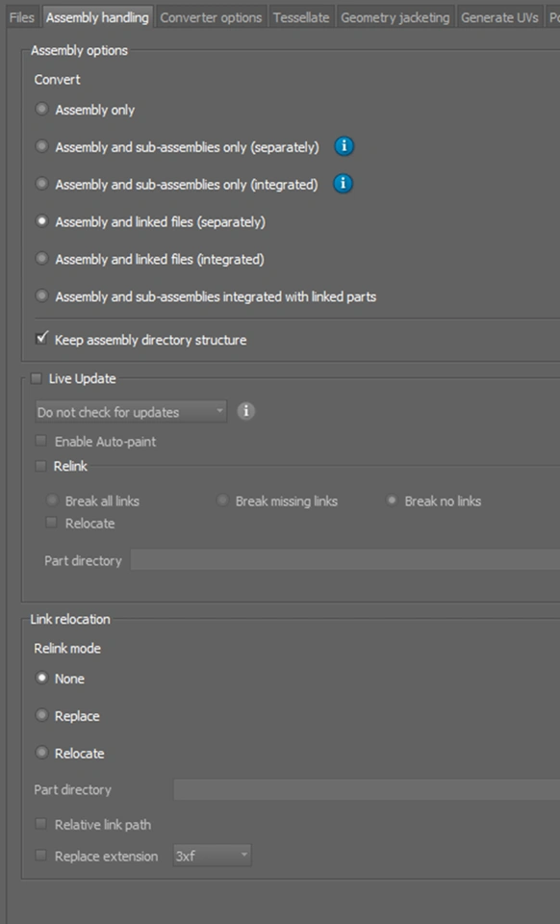Tick Replace extension checkbox
The height and width of the screenshot is (924, 560).
(x=40, y=855)
